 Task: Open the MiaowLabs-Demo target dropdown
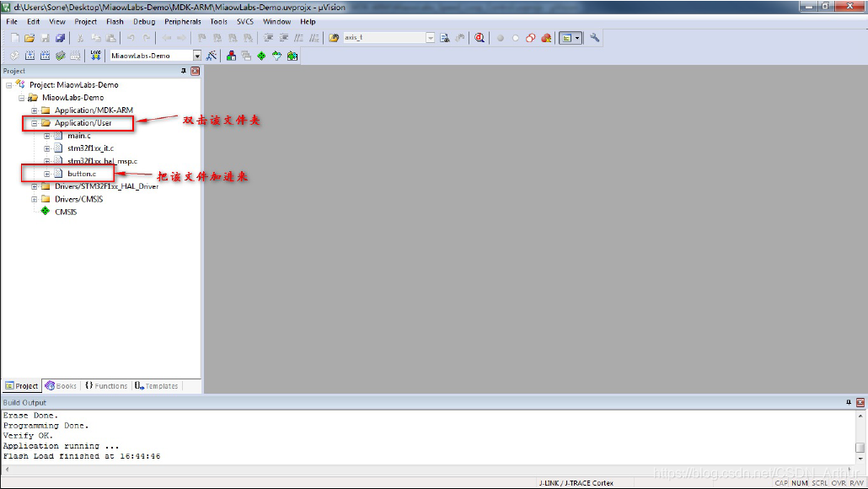[x=197, y=56]
